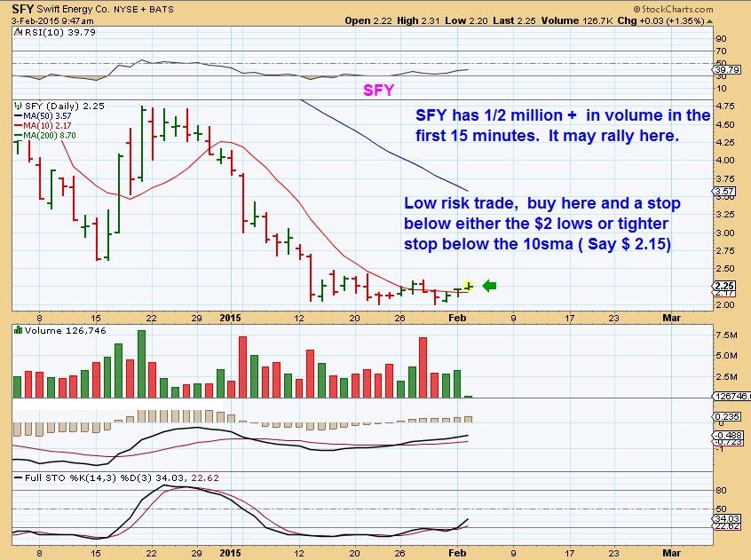Click the 22.62 stochastic value tag

click(727, 526)
